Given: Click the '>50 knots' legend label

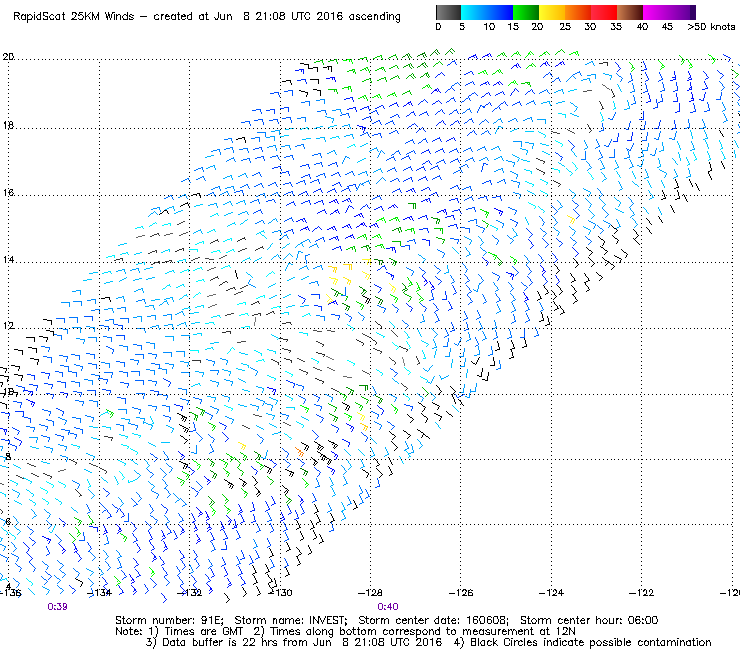Looking at the screenshot, I should pyautogui.click(x=711, y=27).
